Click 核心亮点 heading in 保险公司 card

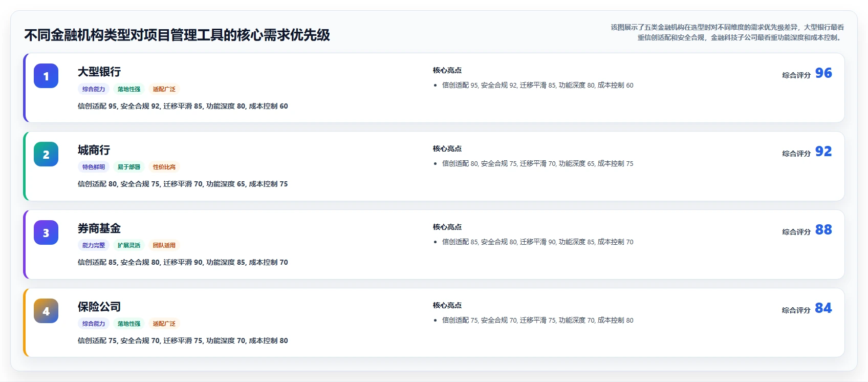tap(447, 306)
